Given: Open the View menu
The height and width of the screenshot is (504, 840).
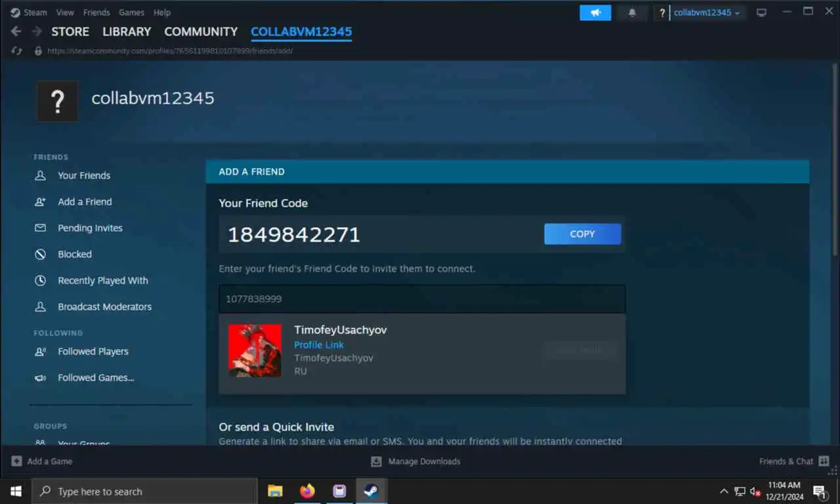Looking at the screenshot, I should (x=65, y=12).
